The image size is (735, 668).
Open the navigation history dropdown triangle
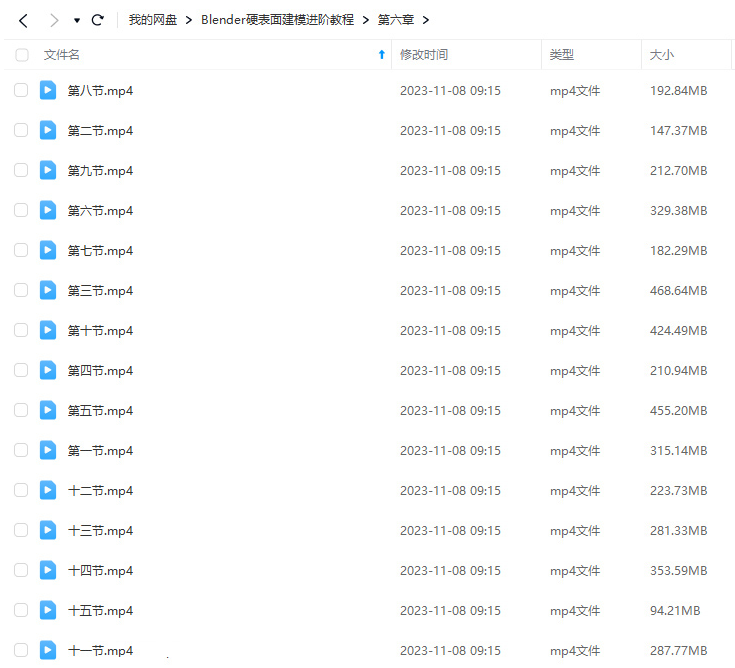click(x=77, y=21)
